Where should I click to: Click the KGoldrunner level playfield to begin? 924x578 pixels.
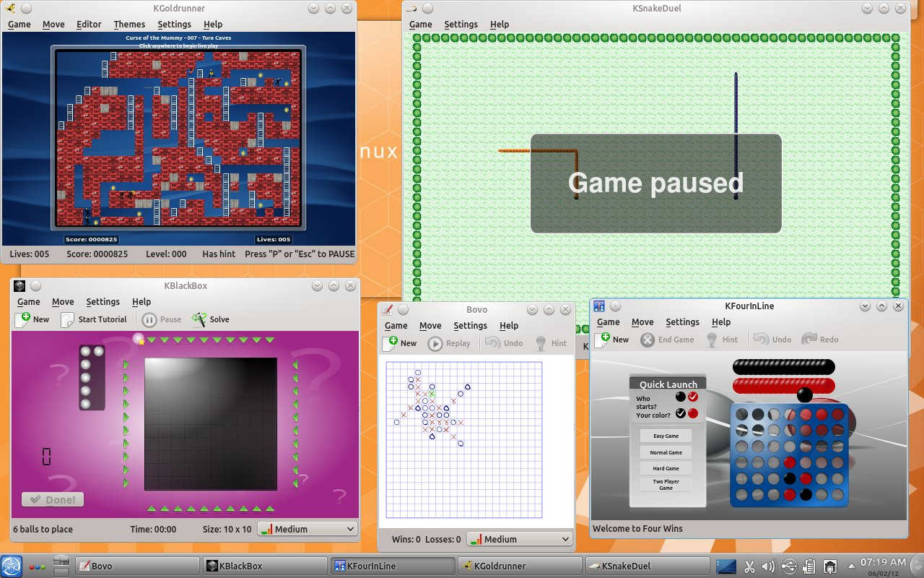point(178,137)
